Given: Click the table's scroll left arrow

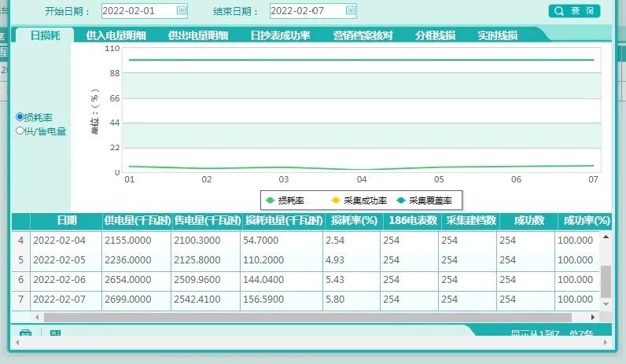Looking at the screenshot, I should (37, 318).
